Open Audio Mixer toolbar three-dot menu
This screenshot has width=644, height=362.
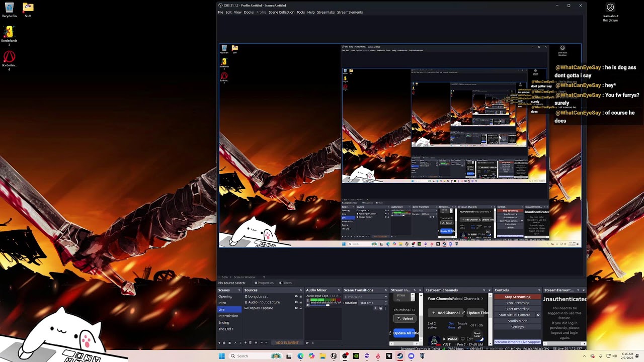(x=312, y=342)
